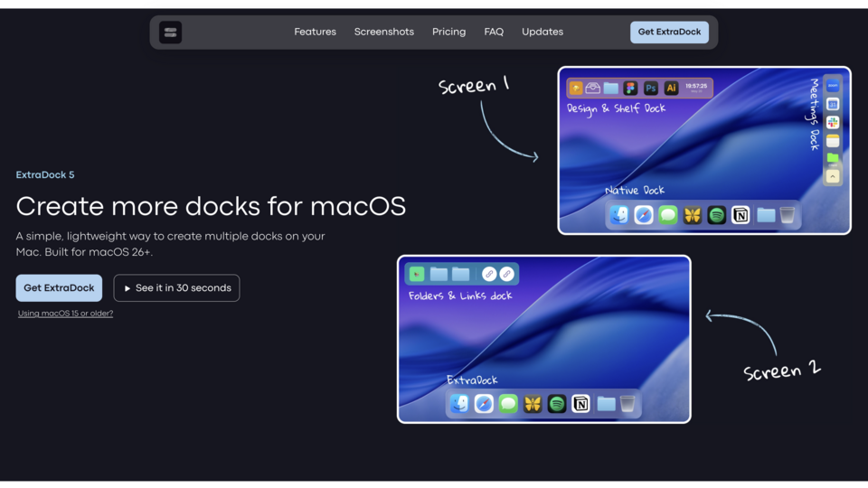This screenshot has height=488, width=868.
Task: Click the Messages icon in the Screen 2 ExtraDock
Action: tap(507, 403)
